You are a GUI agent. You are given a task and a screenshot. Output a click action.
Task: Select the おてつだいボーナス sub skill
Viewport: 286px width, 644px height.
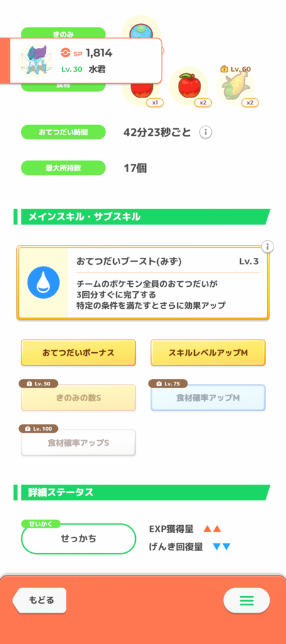click(79, 353)
